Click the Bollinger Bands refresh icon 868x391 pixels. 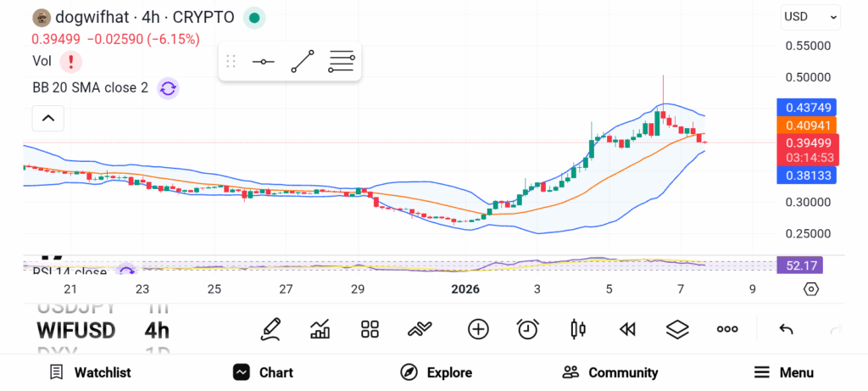[x=168, y=88]
